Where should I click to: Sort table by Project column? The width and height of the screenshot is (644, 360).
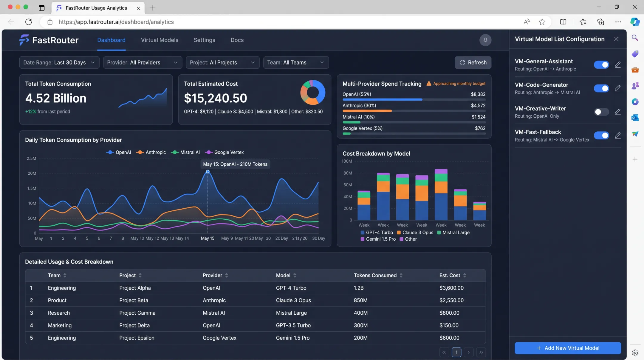130,275
